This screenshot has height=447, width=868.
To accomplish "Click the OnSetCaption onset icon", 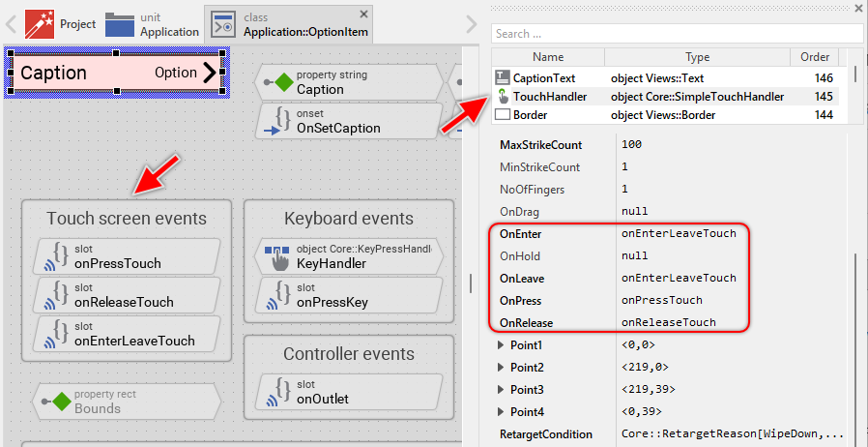I will pos(277,122).
